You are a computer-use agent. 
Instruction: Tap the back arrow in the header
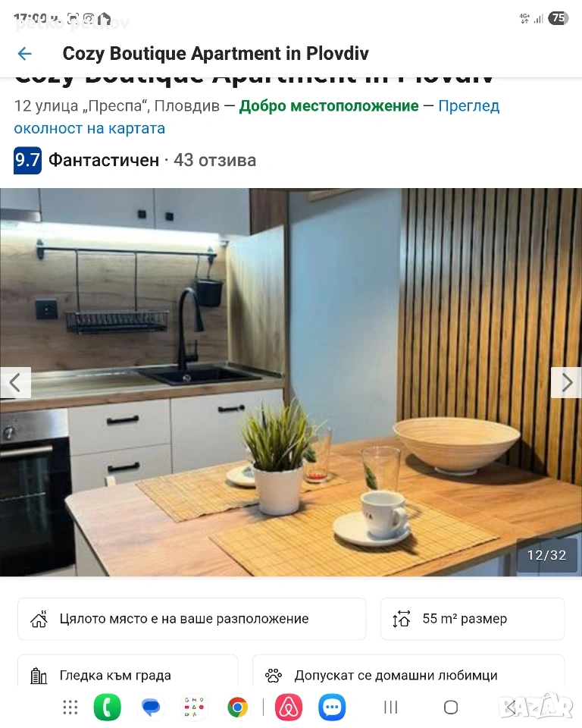click(x=24, y=54)
